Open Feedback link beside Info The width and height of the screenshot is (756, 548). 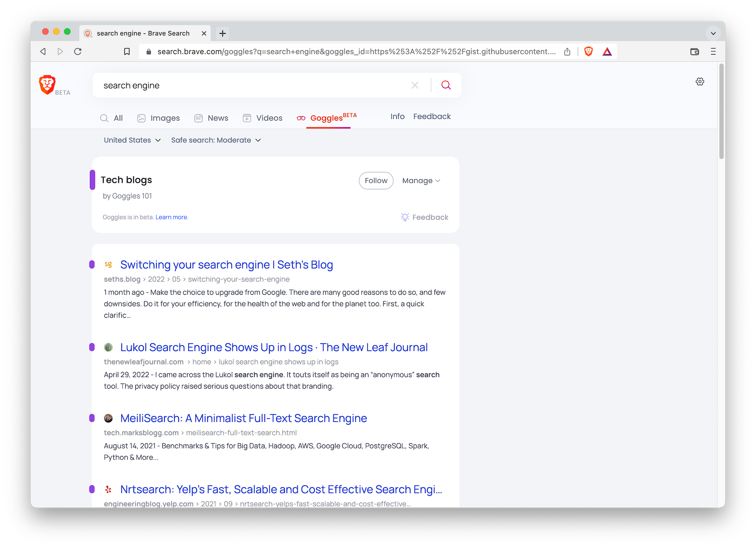(432, 116)
